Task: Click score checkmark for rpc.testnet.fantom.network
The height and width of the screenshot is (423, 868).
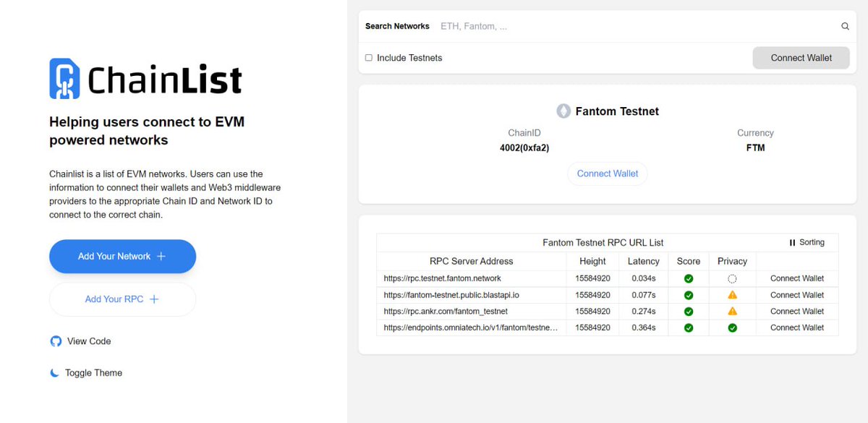Action: click(689, 278)
